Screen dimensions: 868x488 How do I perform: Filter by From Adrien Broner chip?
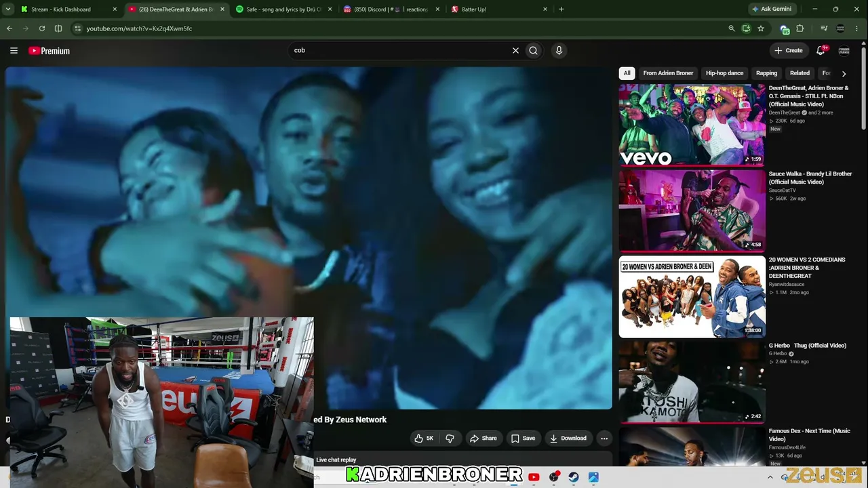[x=668, y=73]
